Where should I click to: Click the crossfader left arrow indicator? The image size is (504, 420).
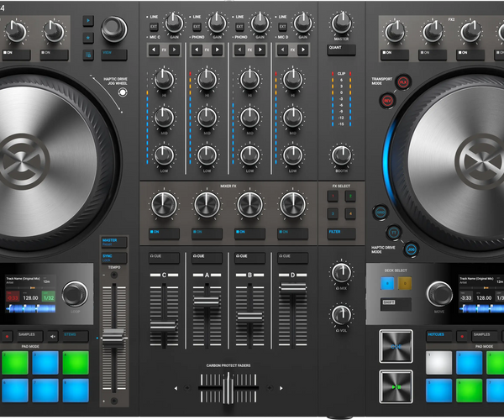click(x=176, y=388)
